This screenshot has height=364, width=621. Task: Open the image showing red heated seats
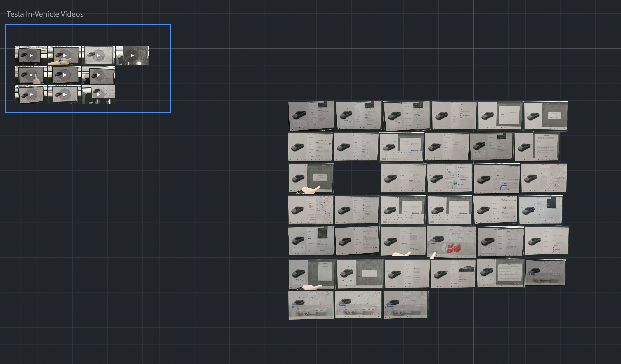click(451, 242)
